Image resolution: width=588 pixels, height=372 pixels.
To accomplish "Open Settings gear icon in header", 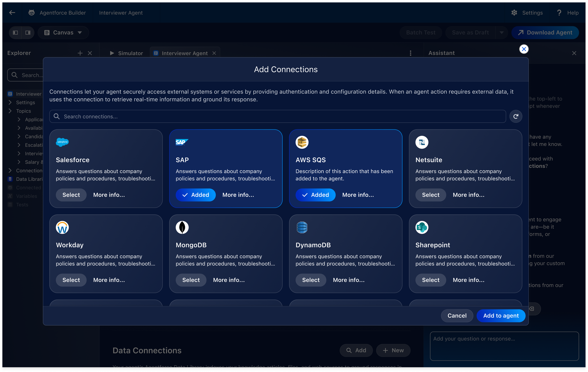I will click(x=514, y=13).
